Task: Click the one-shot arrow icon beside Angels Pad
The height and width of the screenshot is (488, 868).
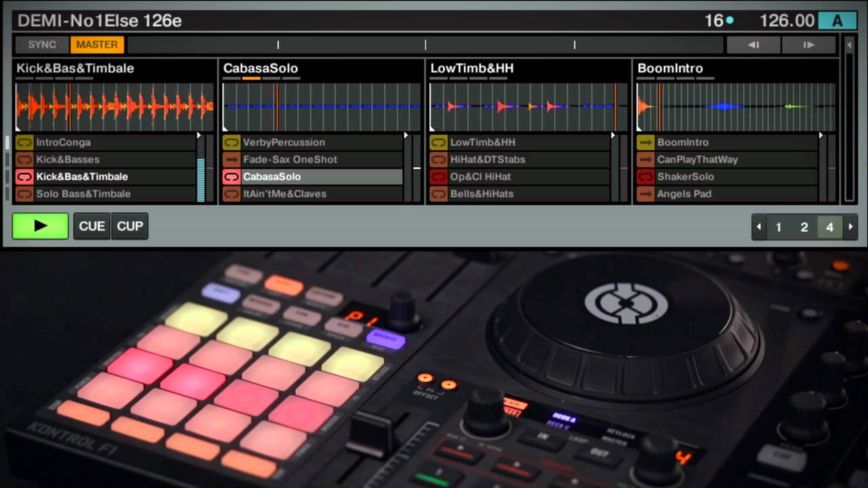Action: click(646, 194)
